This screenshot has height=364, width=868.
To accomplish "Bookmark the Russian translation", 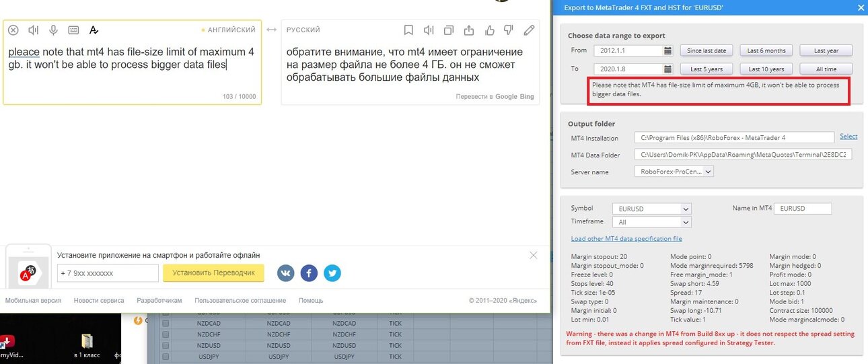I will [408, 30].
